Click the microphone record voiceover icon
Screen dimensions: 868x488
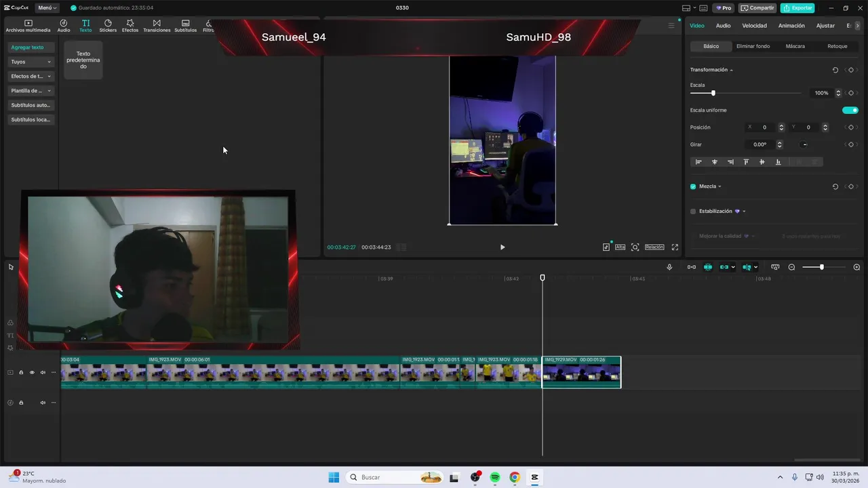coord(669,267)
